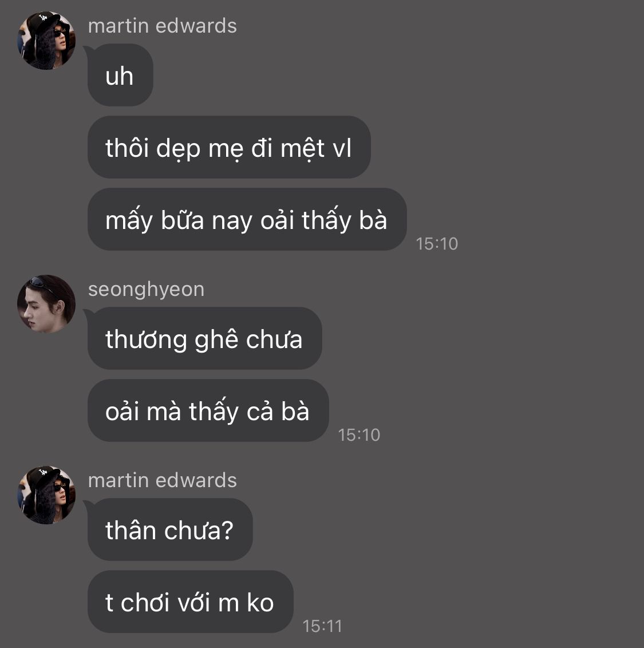Tap the question mark in 'thân chưa?'
644x648 pixels.
click(227, 530)
